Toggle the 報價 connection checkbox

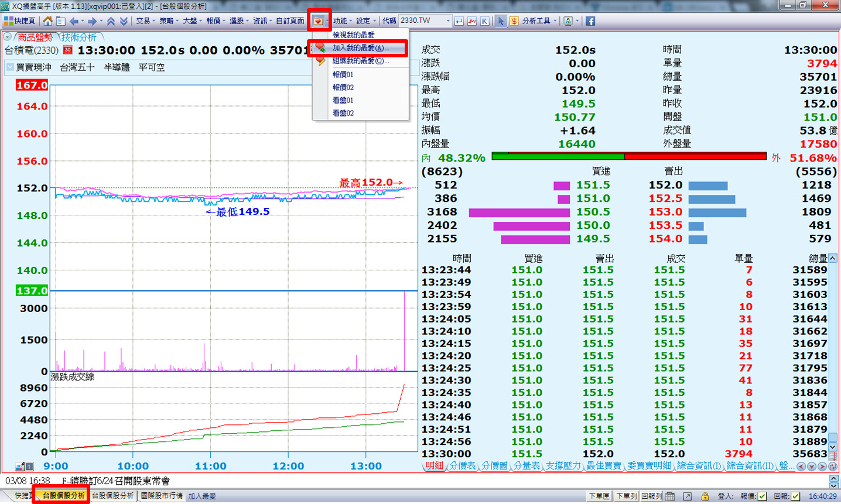click(x=762, y=496)
